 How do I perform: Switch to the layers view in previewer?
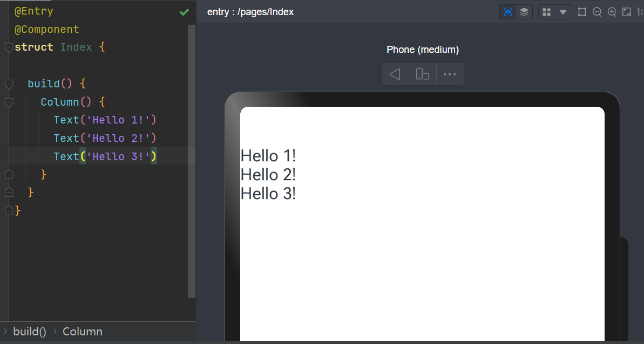coord(524,12)
